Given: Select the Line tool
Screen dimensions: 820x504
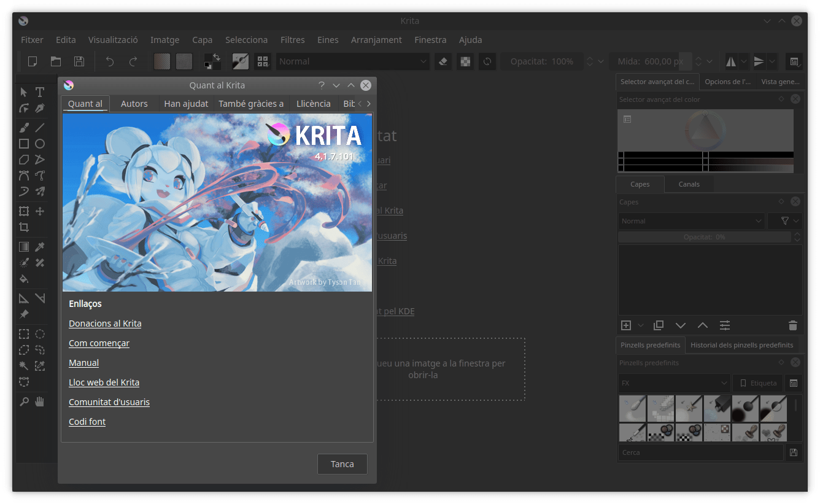Looking at the screenshot, I should pos(40,128).
